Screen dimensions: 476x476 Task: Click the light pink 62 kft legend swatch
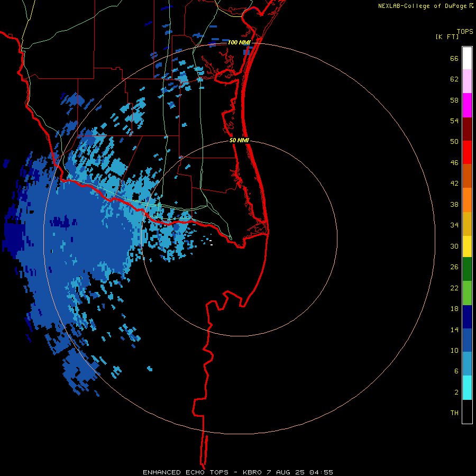click(467, 81)
